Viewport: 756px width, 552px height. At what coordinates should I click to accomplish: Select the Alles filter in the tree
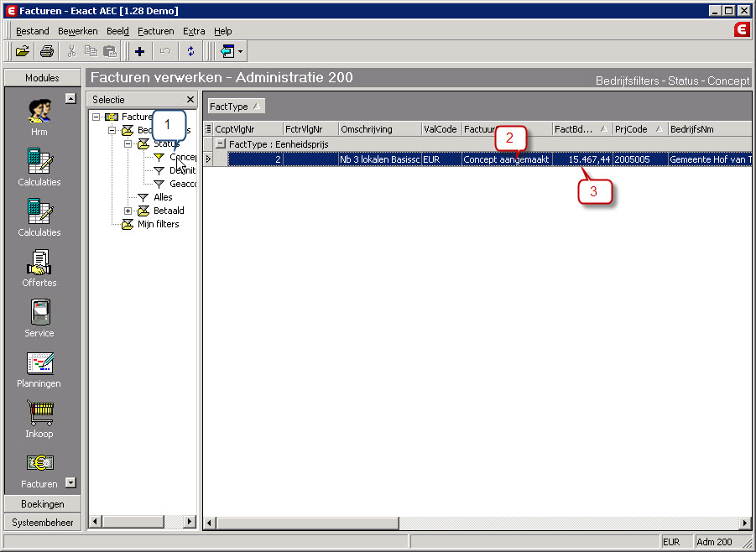[x=163, y=197]
